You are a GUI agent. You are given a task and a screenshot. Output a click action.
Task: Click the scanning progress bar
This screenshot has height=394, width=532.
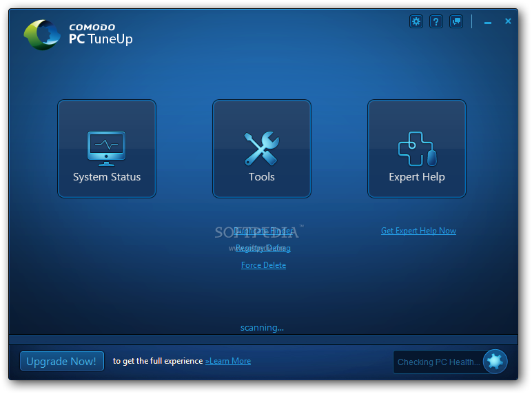click(x=263, y=340)
